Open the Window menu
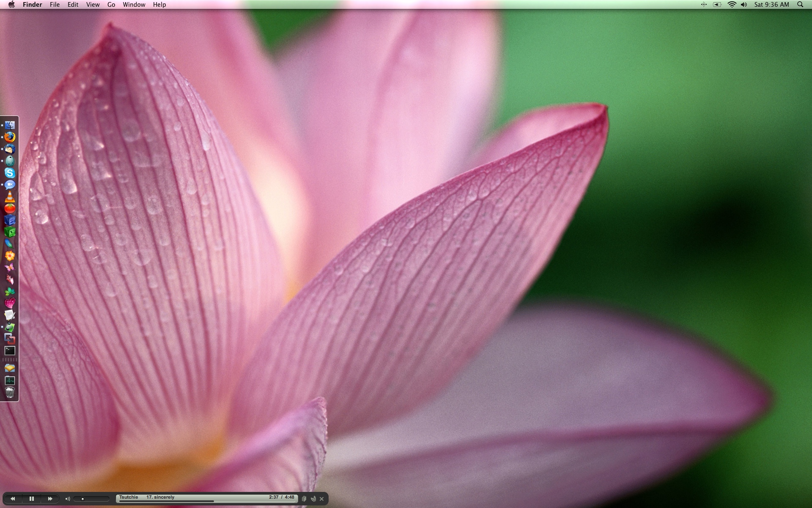 (x=134, y=5)
